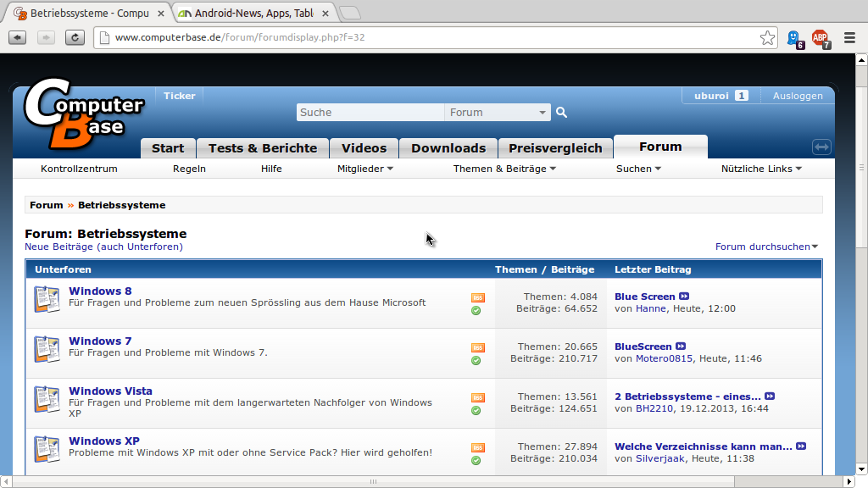This screenshot has width=868, height=488.
Task: Open the Preisvergleich tab
Action: [555, 148]
